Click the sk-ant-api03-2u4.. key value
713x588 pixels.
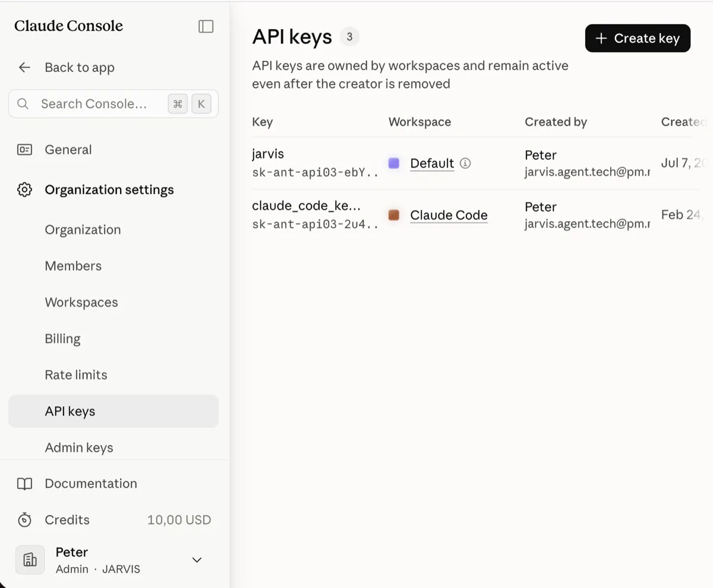(315, 225)
